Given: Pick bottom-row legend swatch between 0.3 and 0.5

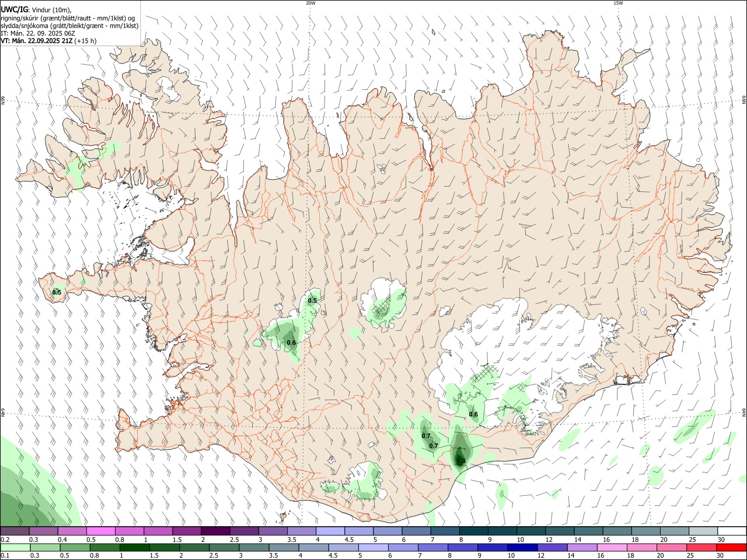Looking at the screenshot, I should [x=45, y=547].
